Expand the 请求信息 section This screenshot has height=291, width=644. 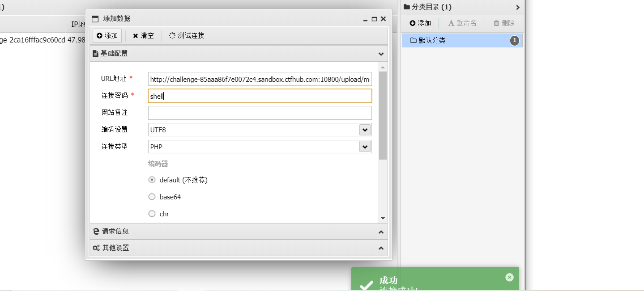239,232
